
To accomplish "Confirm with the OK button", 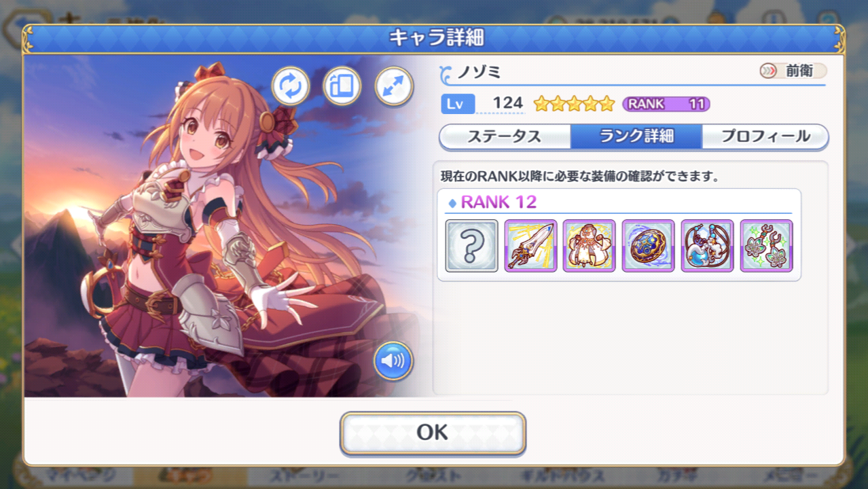I will pos(433,433).
